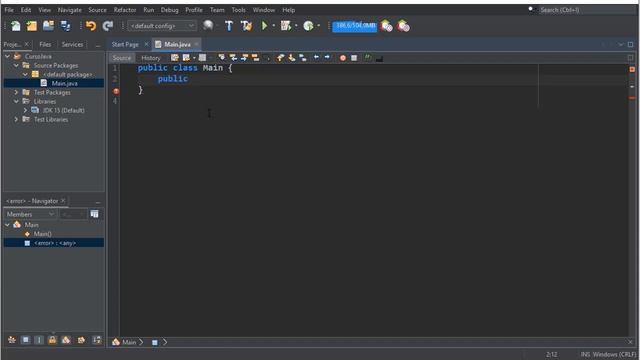Open the Navigator panel layout icon beside Members
Image resolution: width=640 pixels, height=360 pixels.
[x=94, y=214]
